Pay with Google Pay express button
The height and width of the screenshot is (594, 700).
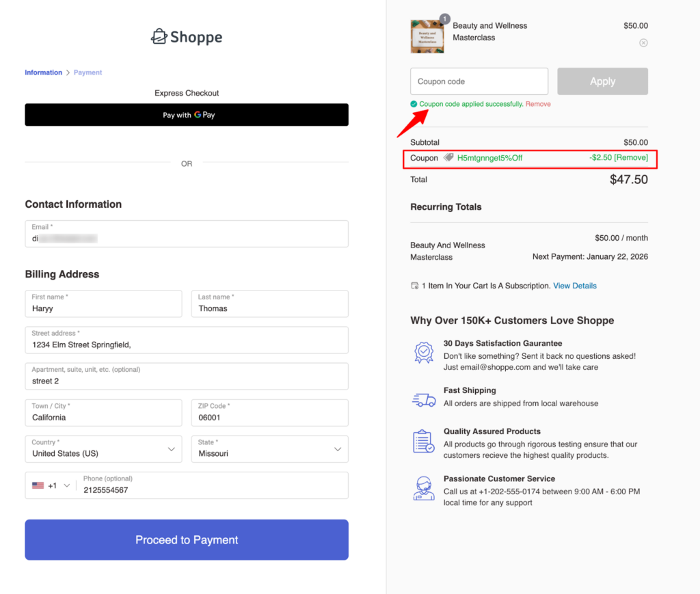click(x=187, y=115)
